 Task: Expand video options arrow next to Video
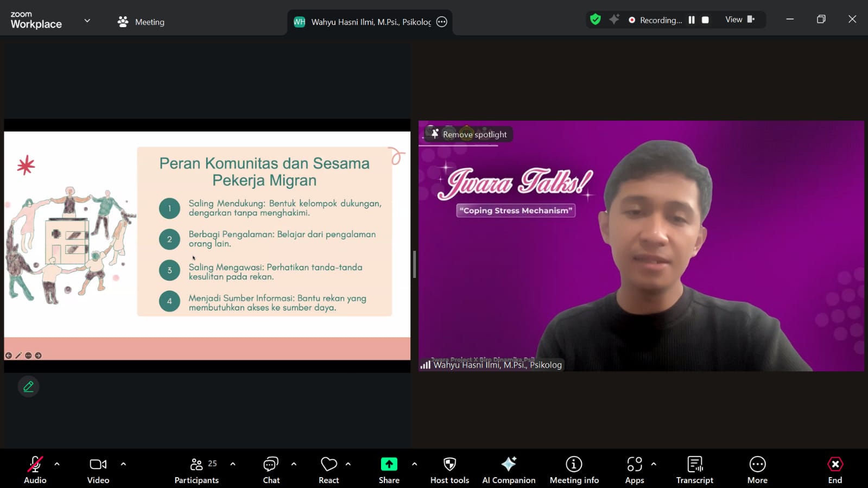[x=123, y=464]
